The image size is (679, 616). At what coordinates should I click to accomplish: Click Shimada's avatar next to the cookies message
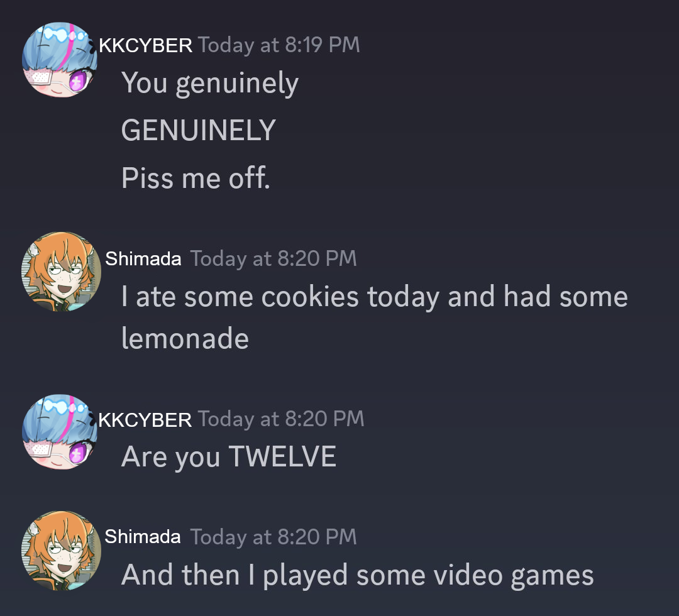tap(61, 272)
